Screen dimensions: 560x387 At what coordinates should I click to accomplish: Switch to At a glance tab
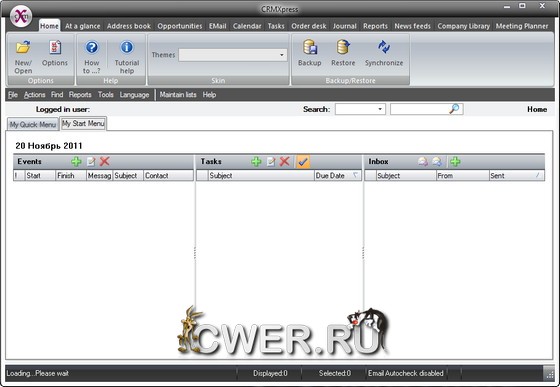82,26
